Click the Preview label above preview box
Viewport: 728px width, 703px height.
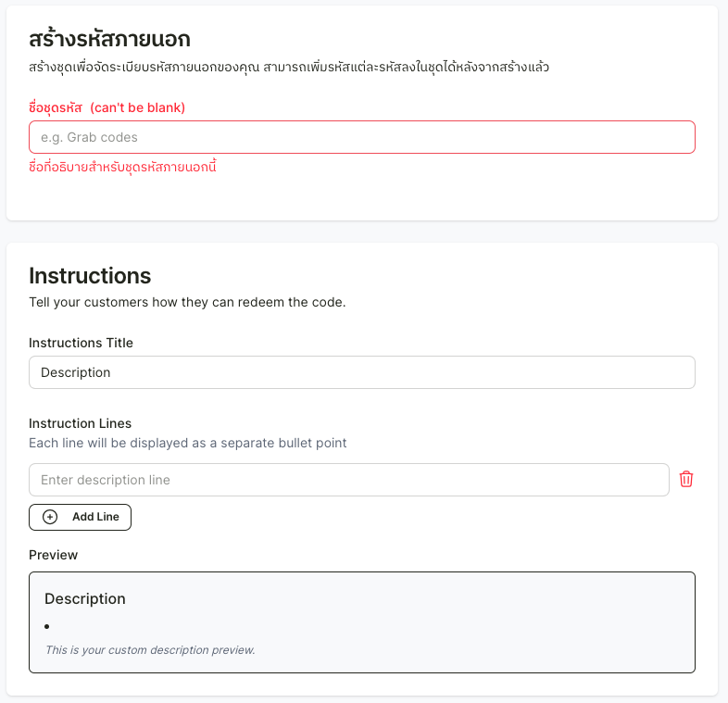click(x=53, y=555)
